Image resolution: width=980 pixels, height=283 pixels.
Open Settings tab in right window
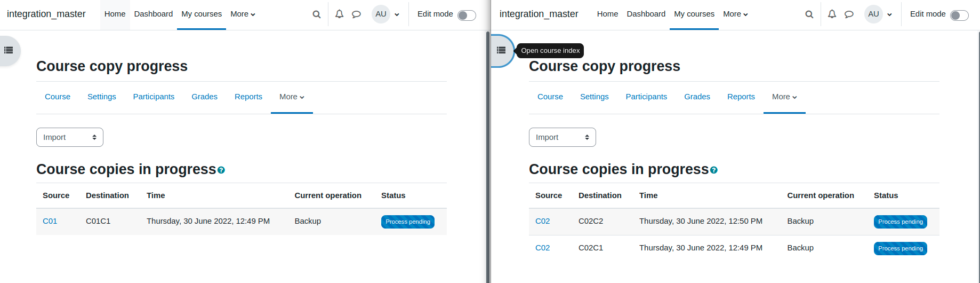(x=595, y=97)
